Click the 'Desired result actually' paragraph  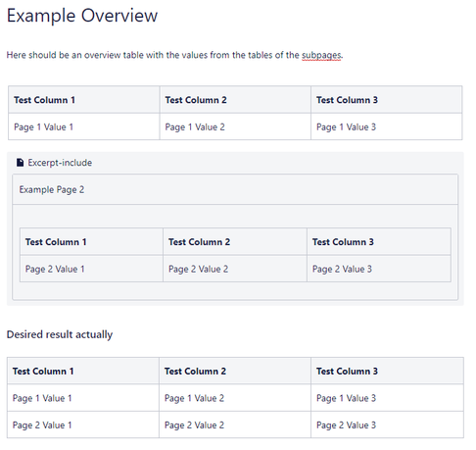tap(60, 334)
